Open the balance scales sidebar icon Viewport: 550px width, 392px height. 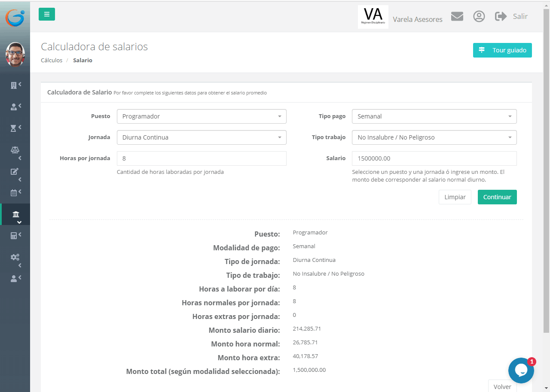[x=15, y=150]
